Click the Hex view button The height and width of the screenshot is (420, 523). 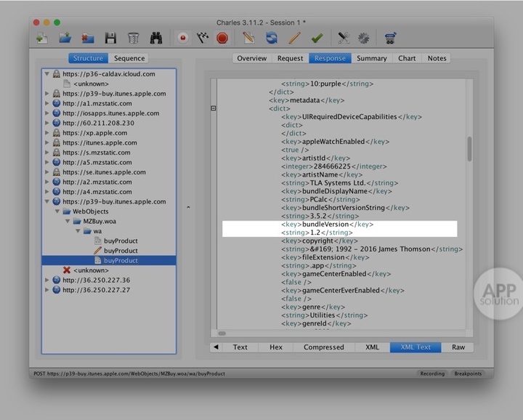click(x=276, y=347)
